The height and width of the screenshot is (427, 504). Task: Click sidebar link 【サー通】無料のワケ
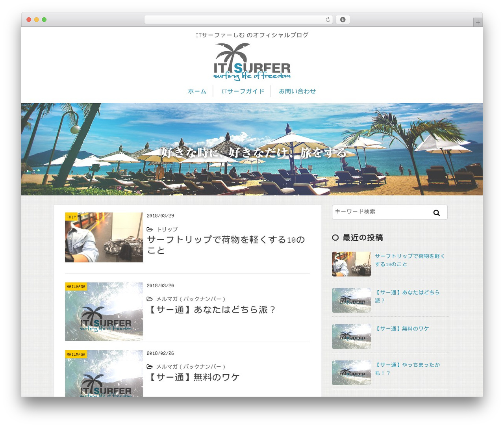(402, 329)
